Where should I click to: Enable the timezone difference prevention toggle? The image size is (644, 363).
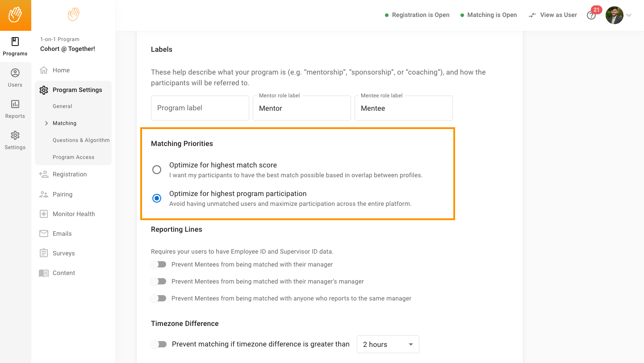click(x=158, y=344)
